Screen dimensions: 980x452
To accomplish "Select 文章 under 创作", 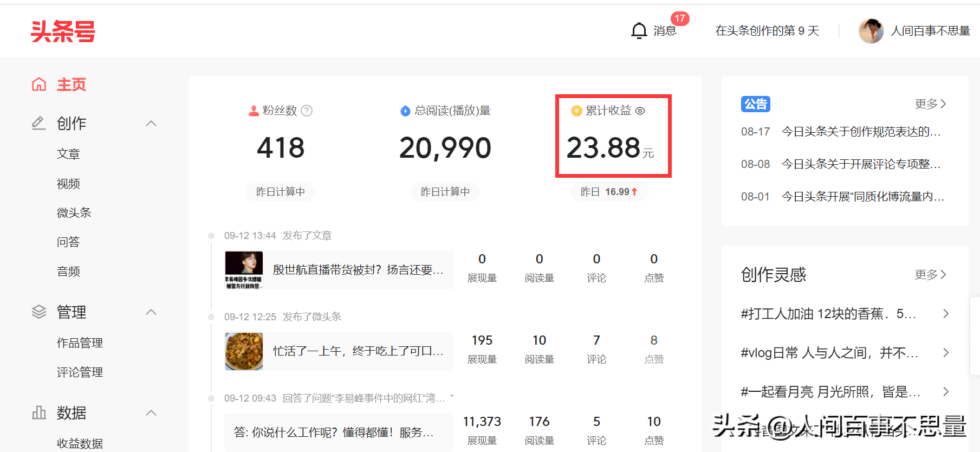I will [x=68, y=154].
